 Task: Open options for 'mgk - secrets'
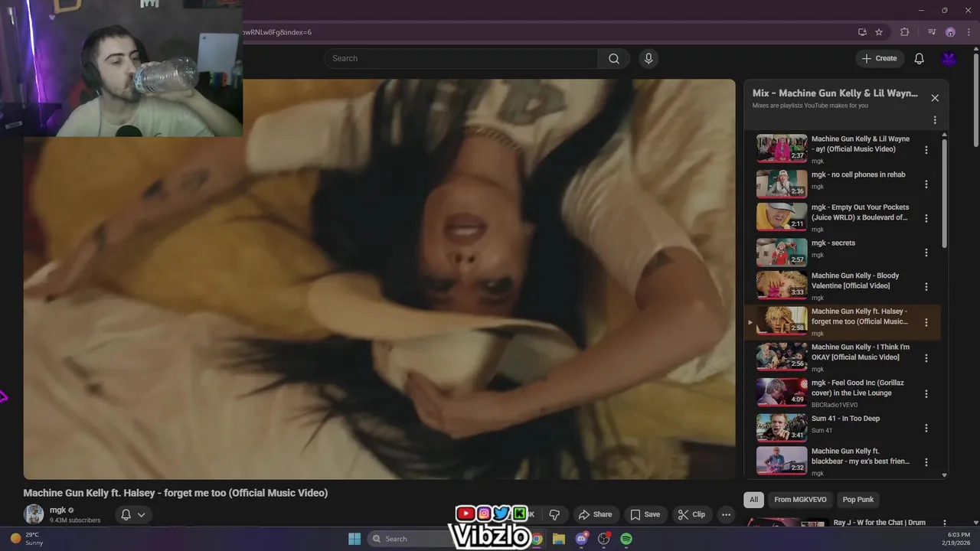tap(926, 253)
